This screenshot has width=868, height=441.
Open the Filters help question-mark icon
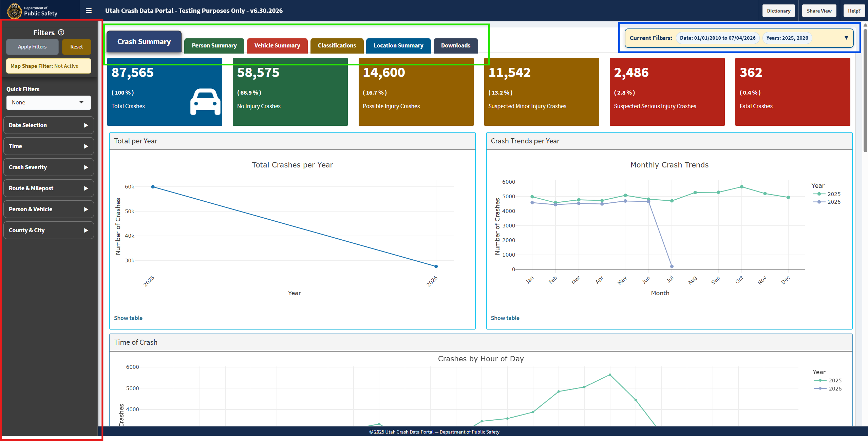click(61, 33)
